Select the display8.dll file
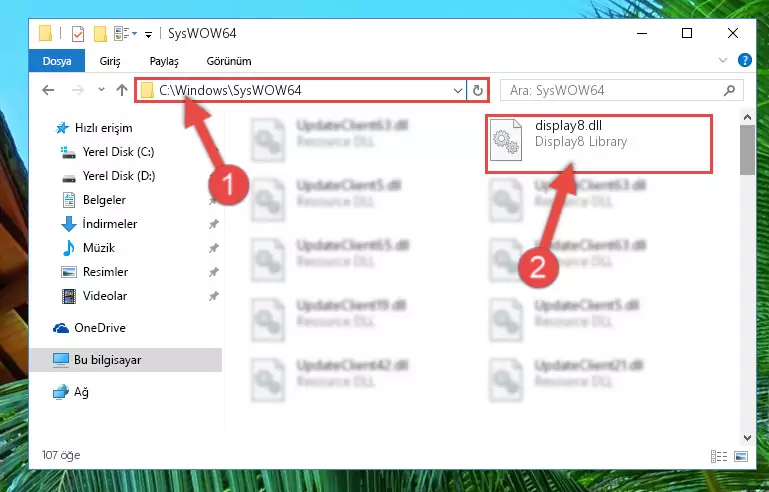769x492 pixels. click(x=598, y=144)
